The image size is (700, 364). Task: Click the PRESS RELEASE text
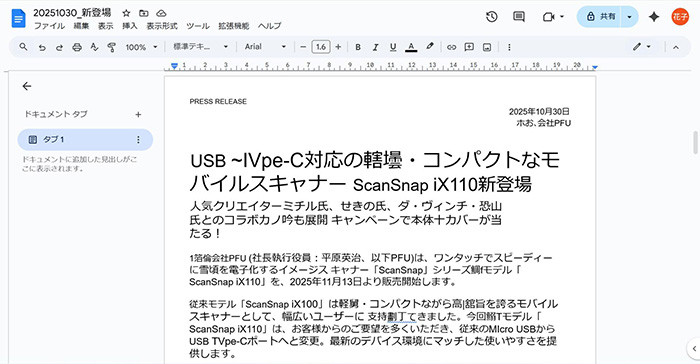point(218,101)
